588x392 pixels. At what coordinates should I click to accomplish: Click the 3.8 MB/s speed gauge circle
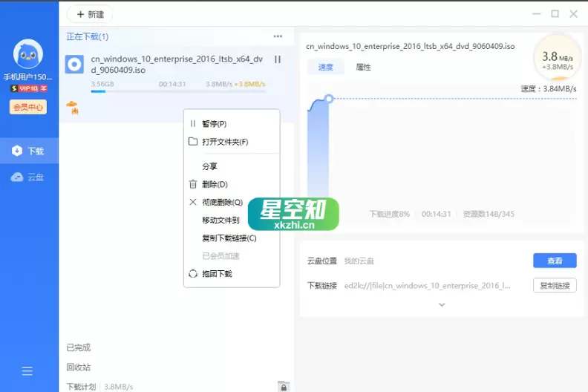(558, 59)
